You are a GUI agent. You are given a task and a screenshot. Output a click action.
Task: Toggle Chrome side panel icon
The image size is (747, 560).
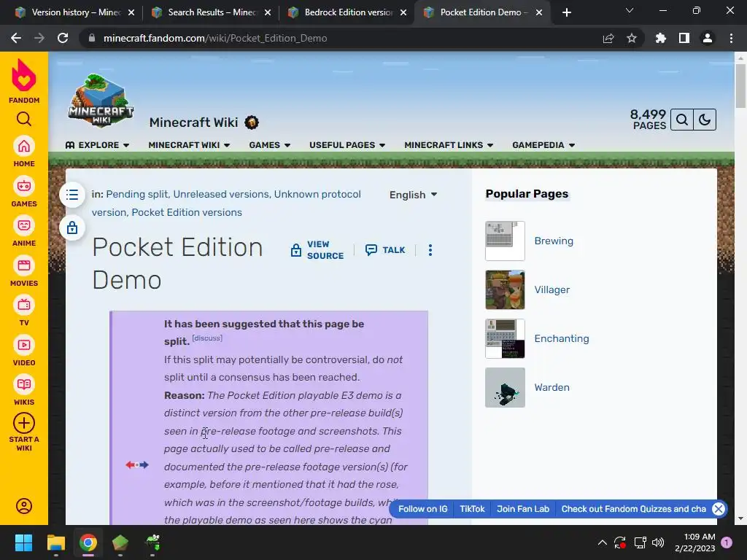(x=684, y=38)
